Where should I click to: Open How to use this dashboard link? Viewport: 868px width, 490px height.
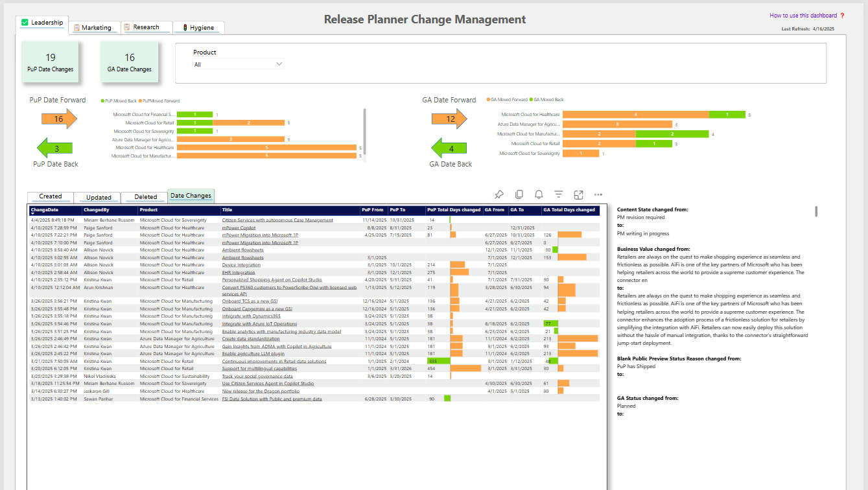[803, 16]
